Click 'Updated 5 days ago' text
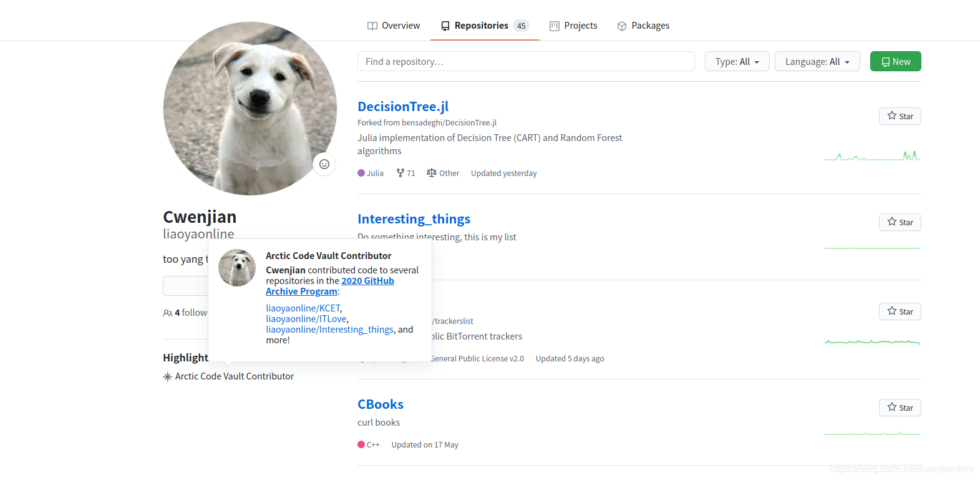The width and height of the screenshot is (980, 480). (570, 359)
